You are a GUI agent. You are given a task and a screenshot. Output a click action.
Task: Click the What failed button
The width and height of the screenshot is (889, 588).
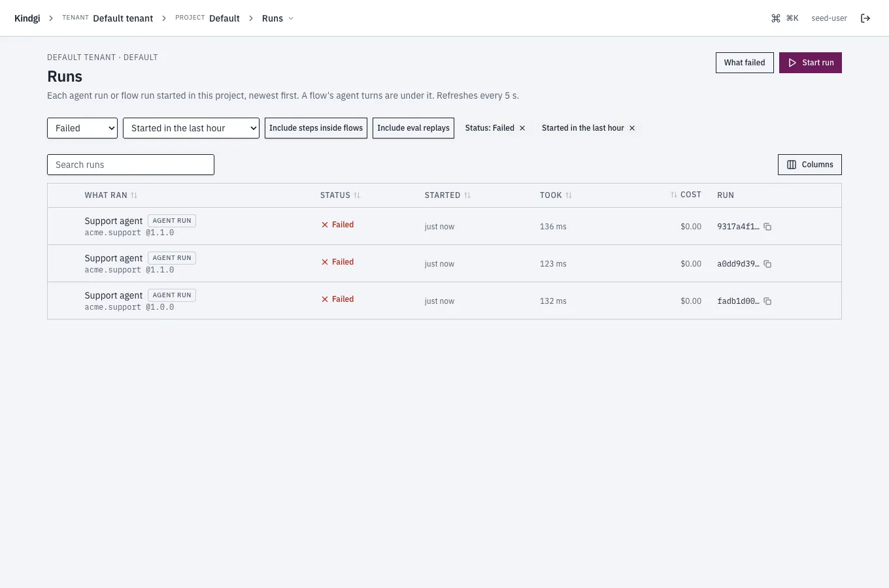[x=745, y=63]
